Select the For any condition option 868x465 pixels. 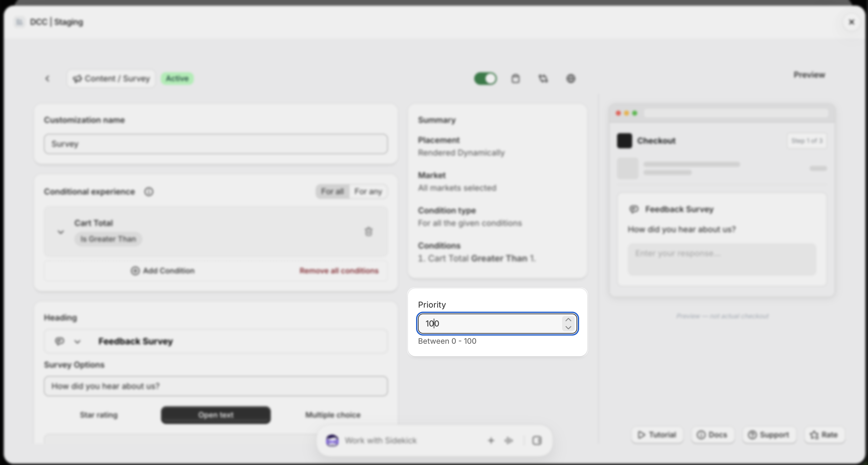368,192
